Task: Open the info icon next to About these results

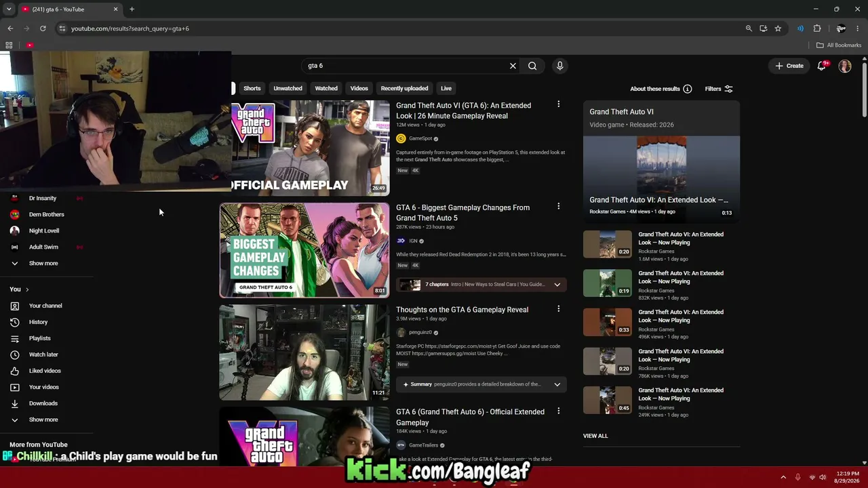Action: (688, 89)
